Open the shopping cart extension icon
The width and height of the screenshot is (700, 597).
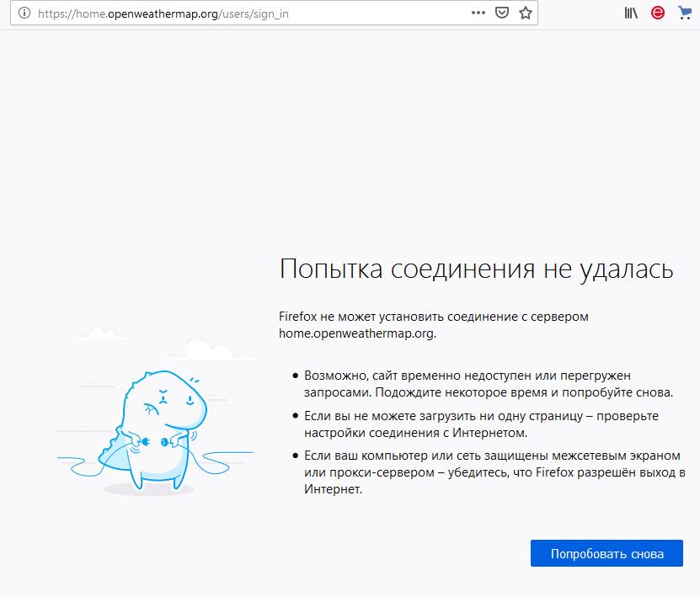684,13
